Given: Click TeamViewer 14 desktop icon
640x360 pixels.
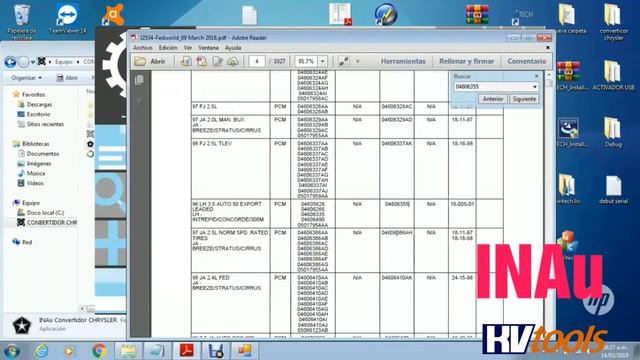Looking at the screenshot, I should point(67,19).
